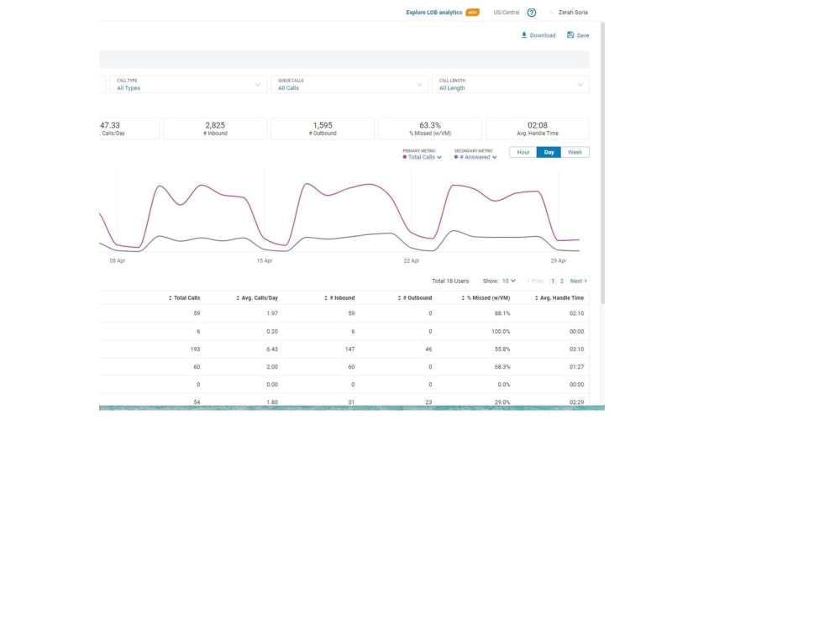Click the 6.43 avg calls/day cell

coord(272,349)
